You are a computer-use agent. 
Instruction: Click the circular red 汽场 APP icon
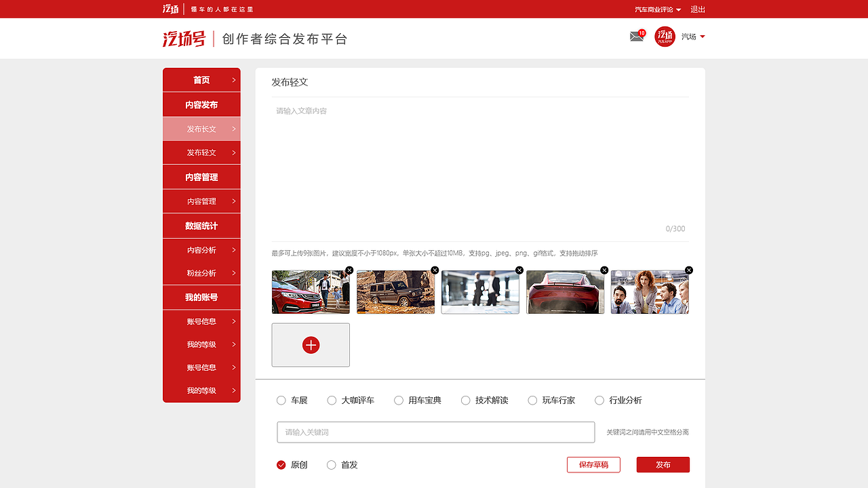[665, 37]
